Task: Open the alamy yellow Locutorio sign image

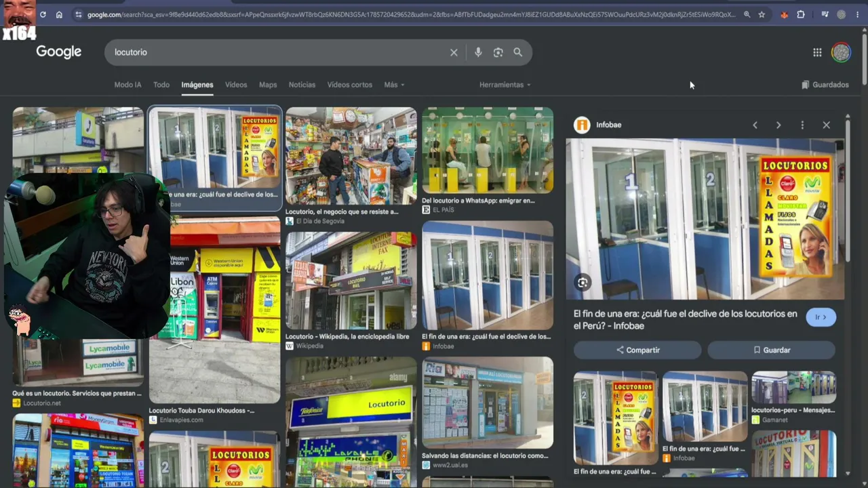Action: click(x=351, y=422)
